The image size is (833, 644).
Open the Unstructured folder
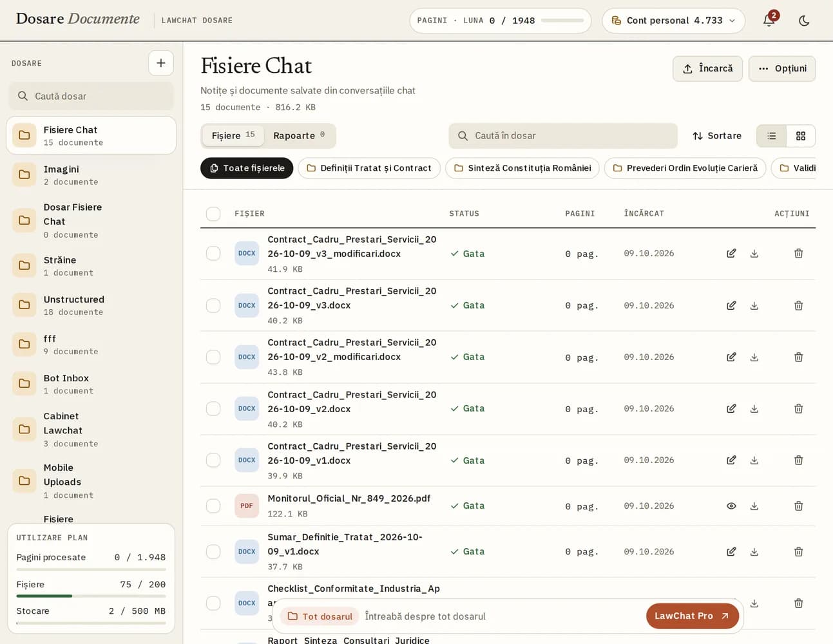[x=91, y=305]
